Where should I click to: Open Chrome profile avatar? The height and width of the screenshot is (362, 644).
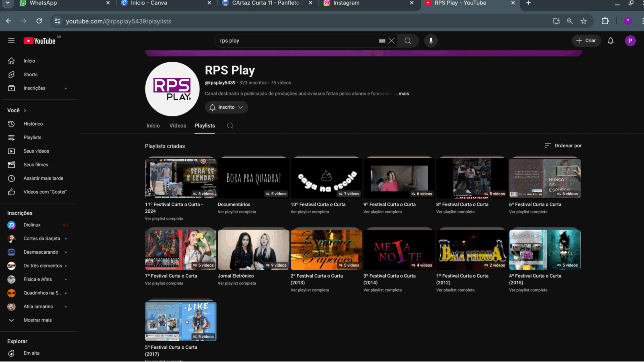point(628,21)
